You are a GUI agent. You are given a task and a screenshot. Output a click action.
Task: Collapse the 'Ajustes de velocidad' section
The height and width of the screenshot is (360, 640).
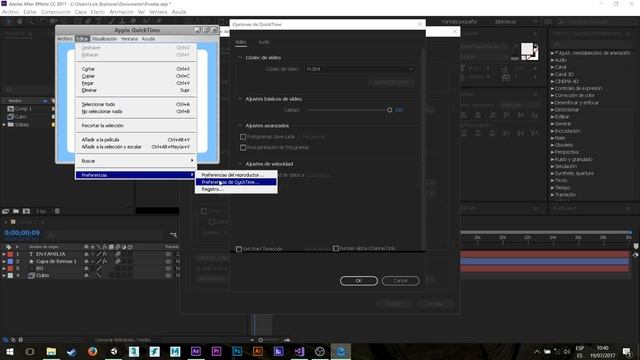(240, 164)
